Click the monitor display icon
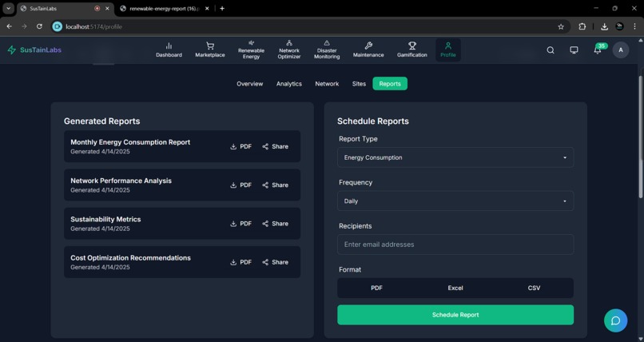This screenshot has height=342, width=644. tap(574, 50)
